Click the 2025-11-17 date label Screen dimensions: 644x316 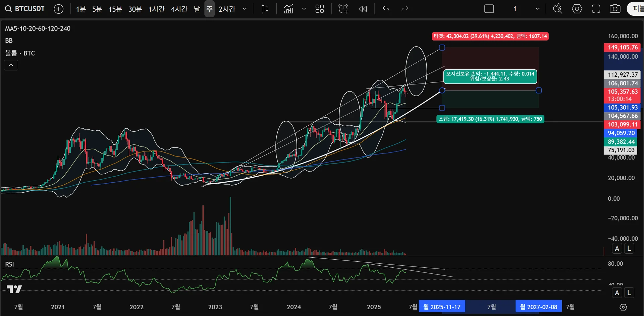click(x=442, y=307)
